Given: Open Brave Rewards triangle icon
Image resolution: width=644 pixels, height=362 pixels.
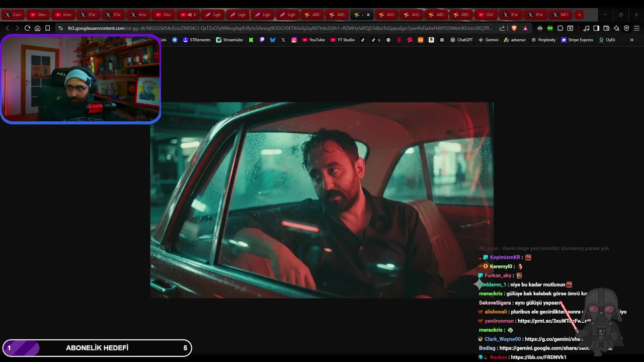Looking at the screenshot, I should (525, 28).
